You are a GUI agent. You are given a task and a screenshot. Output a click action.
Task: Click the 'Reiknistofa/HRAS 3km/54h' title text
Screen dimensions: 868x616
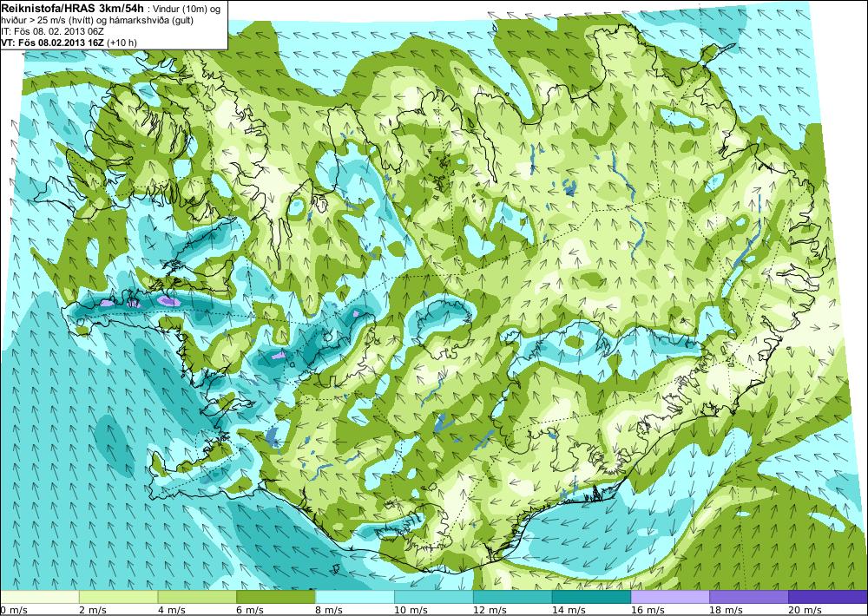73,7
